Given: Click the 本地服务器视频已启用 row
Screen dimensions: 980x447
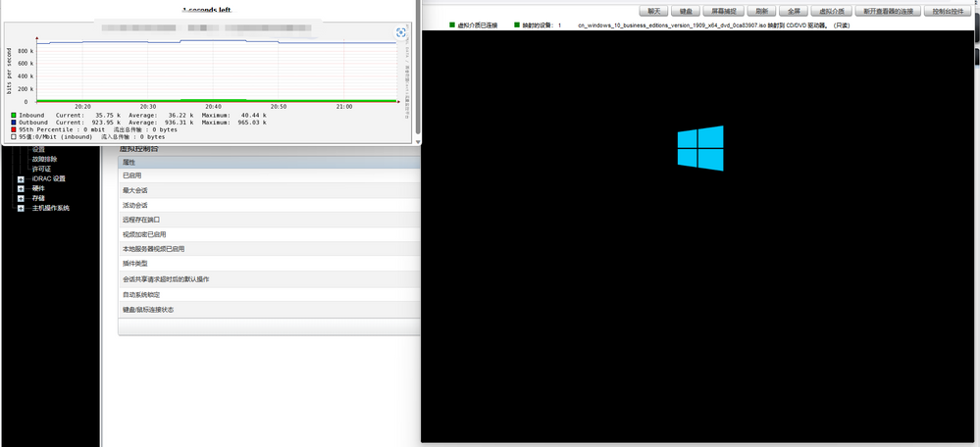Looking at the screenshot, I should (270, 249).
